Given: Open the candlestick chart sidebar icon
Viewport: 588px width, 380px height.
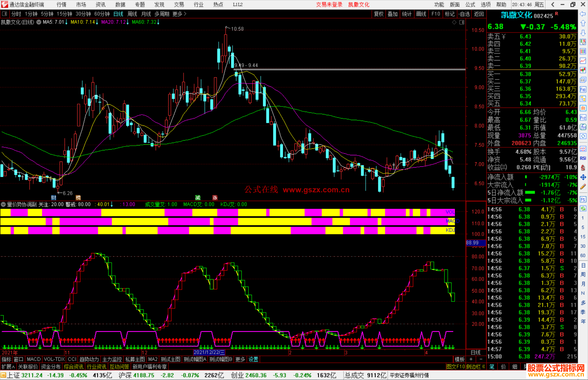Looking at the screenshot, I should [583, 70].
